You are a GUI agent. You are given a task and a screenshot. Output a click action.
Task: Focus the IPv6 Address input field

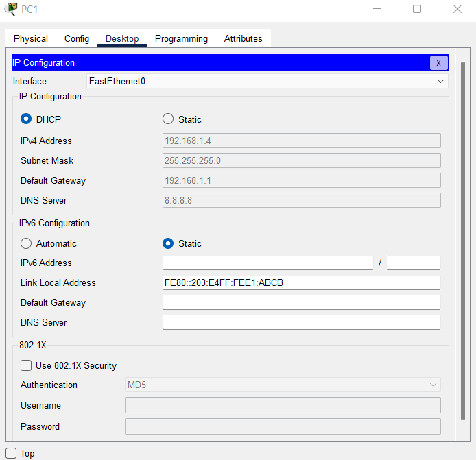pos(267,263)
